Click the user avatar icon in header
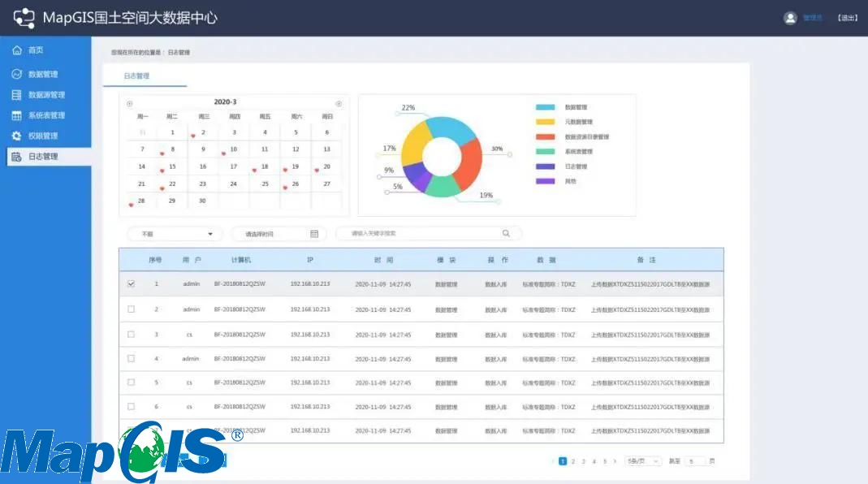This screenshot has height=484, width=868. 789,18
